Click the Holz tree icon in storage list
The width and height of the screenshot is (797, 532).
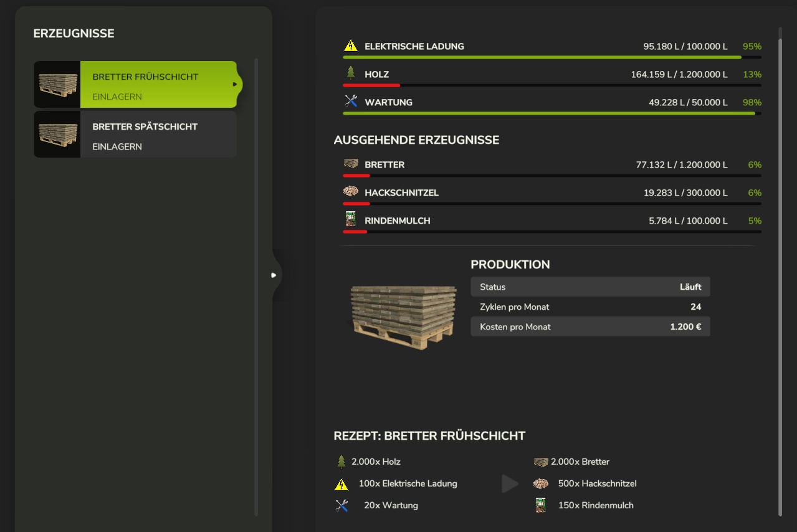point(351,74)
